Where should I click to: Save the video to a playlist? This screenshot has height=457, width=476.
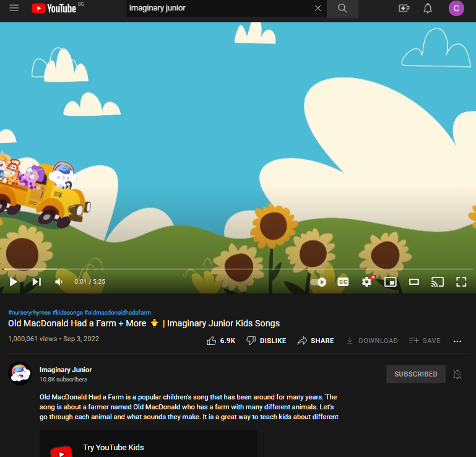425,341
